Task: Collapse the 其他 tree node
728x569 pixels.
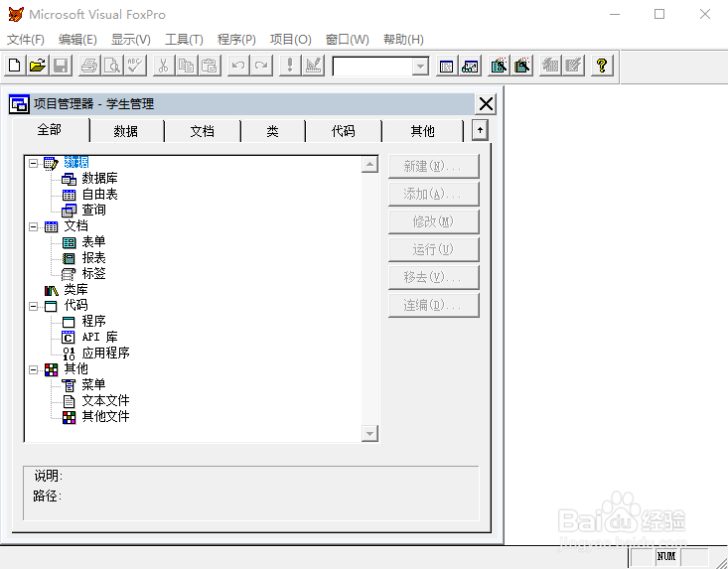Action: pos(33,369)
